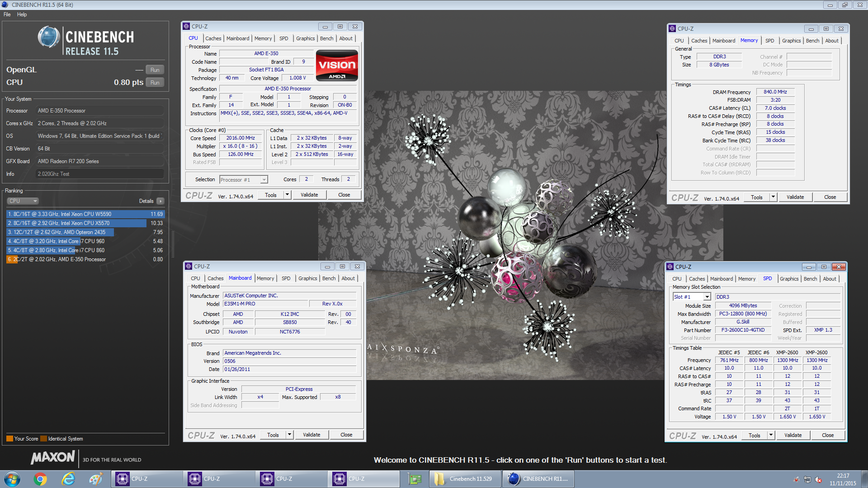This screenshot has height=488, width=868.
Task: Click Validate in the CPU tab window
Action: tap(309, 195)
